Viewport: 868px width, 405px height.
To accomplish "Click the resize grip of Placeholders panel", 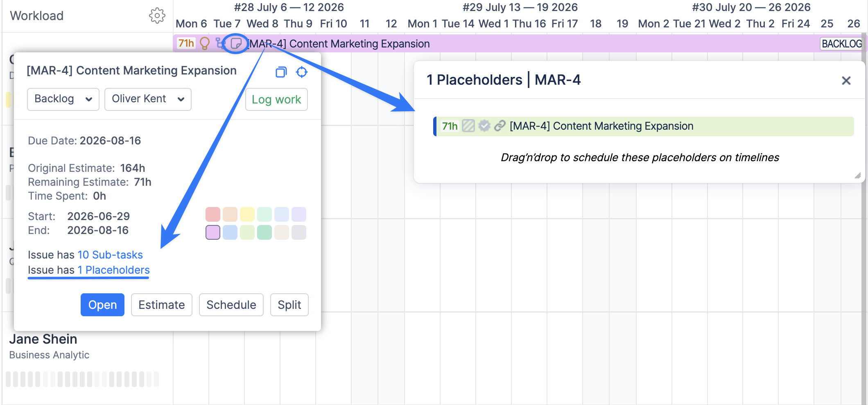I will point(858,176).
